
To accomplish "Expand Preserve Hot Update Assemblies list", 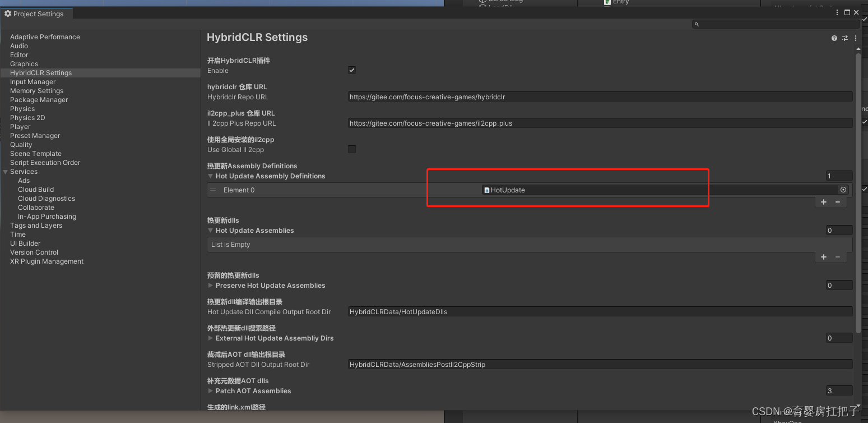I will pos(210,285).
